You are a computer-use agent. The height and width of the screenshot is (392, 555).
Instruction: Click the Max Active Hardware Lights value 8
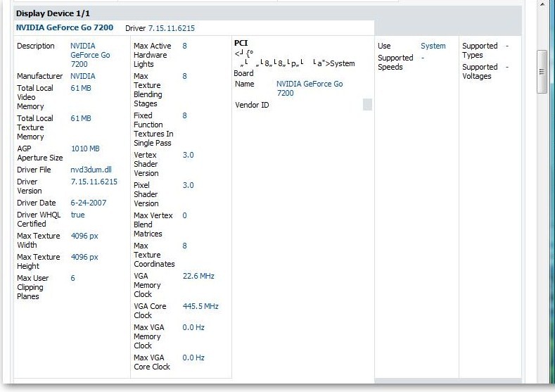pyautogui.click(x=184, y=46)
